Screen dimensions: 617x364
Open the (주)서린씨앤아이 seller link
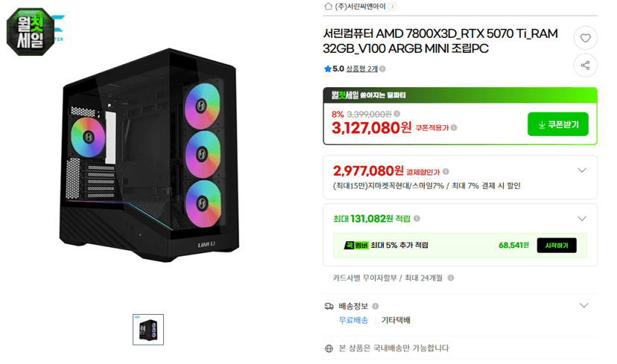coord(360,6)
